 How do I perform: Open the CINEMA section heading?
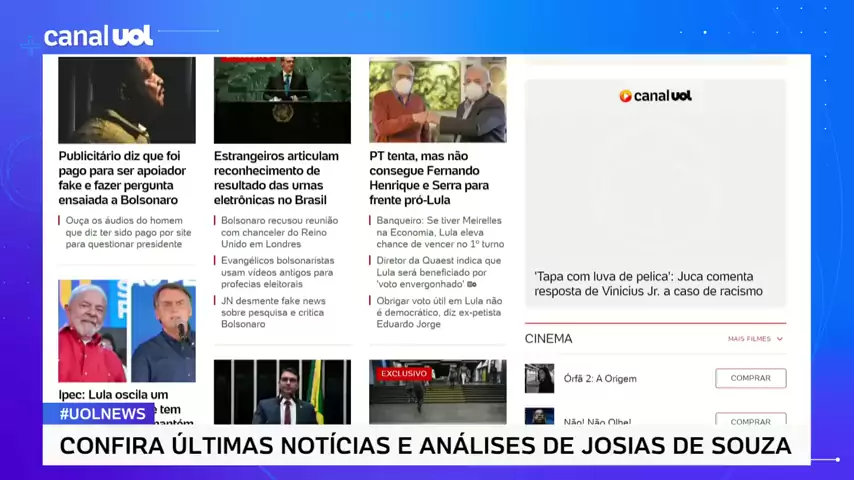(x=548, y=339)
